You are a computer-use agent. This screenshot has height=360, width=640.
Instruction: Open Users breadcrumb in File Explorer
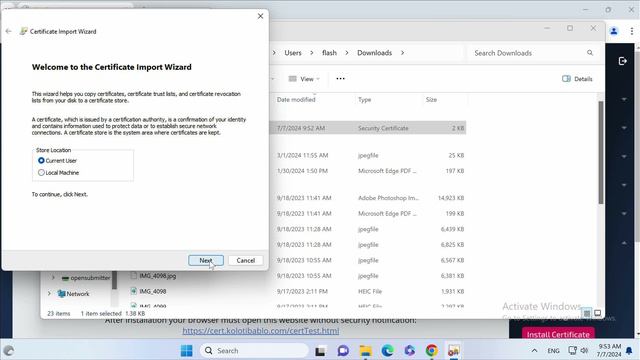293,53
